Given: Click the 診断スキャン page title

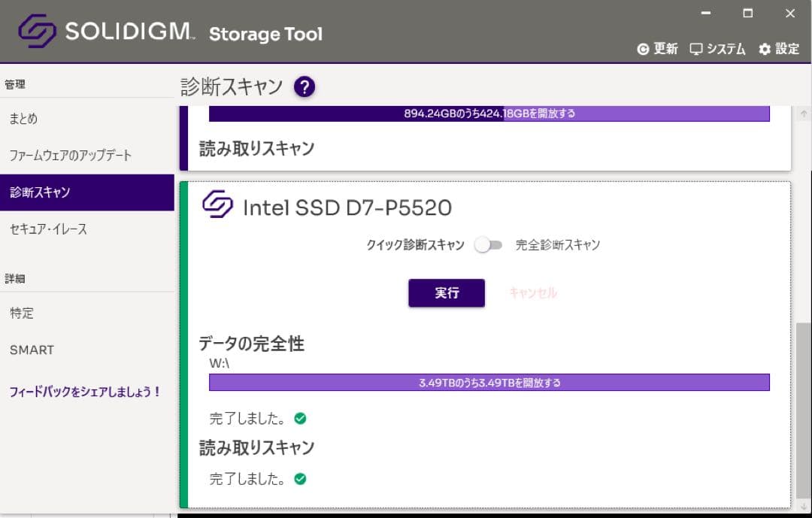Looking at the screenshot, I should pyautogui.click(x=232, y=86).
